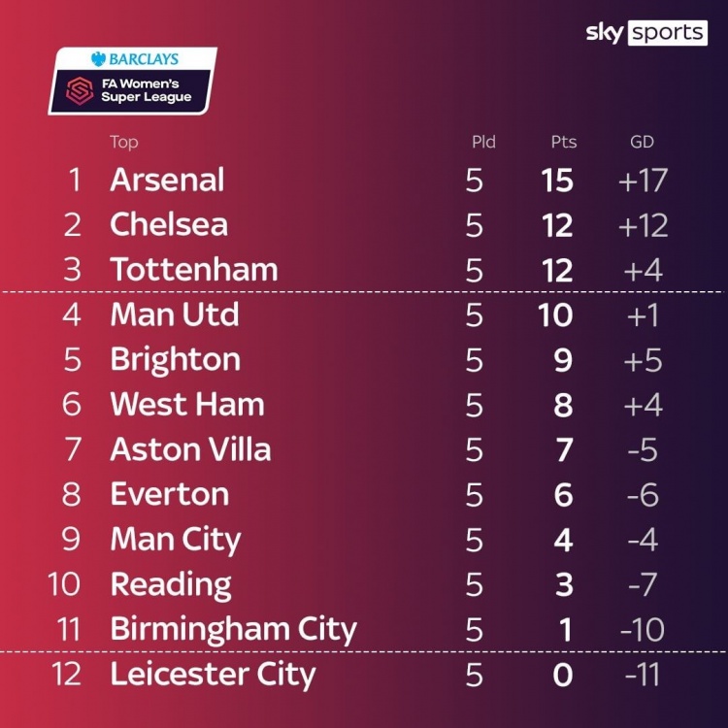Select Leicester City at the bottom

coord(213,675)
